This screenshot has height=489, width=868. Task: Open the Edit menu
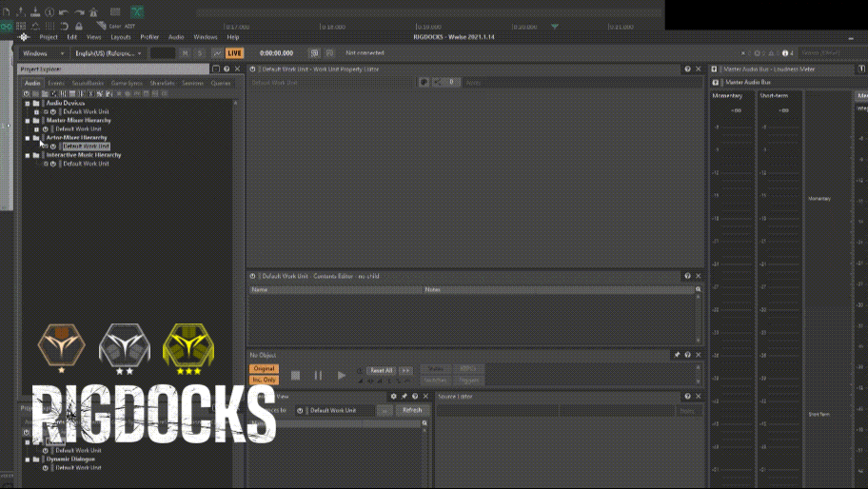(72, 37)
